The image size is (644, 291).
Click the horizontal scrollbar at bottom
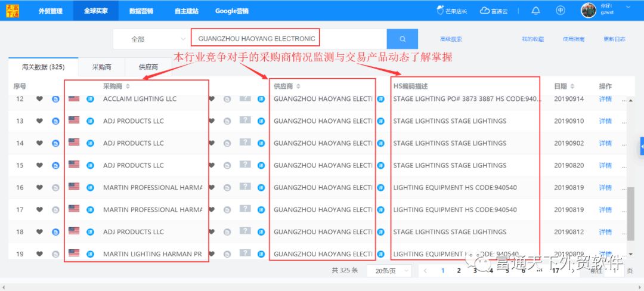pyautogui.click(x=322, y=286)
